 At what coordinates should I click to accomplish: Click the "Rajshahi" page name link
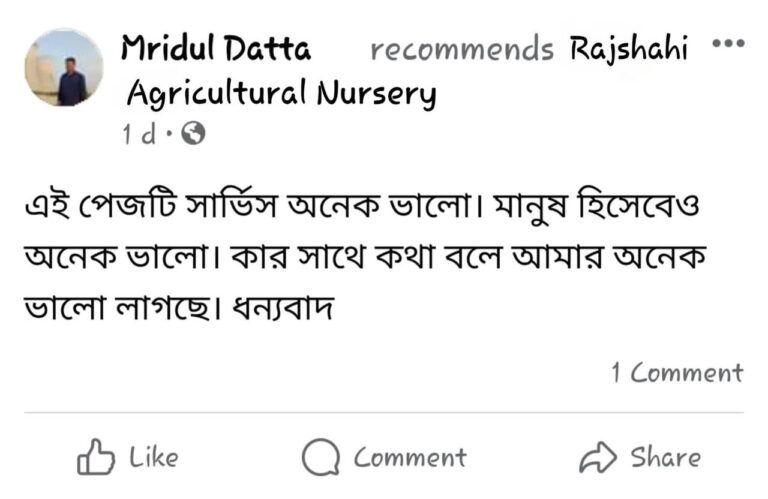click(x=629, y=47)
